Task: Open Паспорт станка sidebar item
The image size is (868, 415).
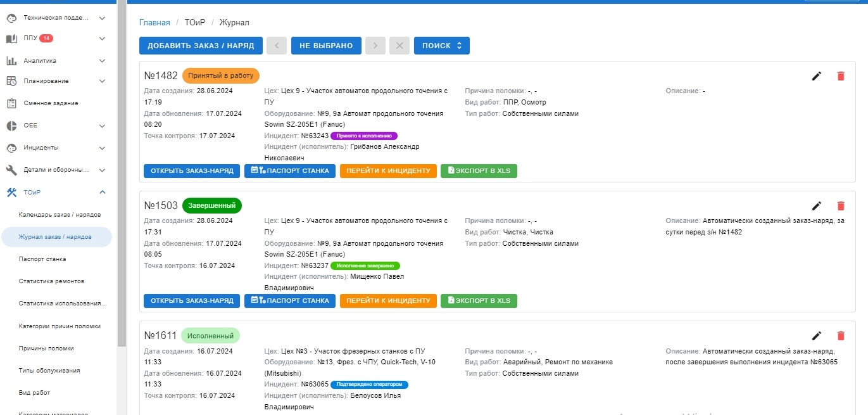Action: [42, 259]
